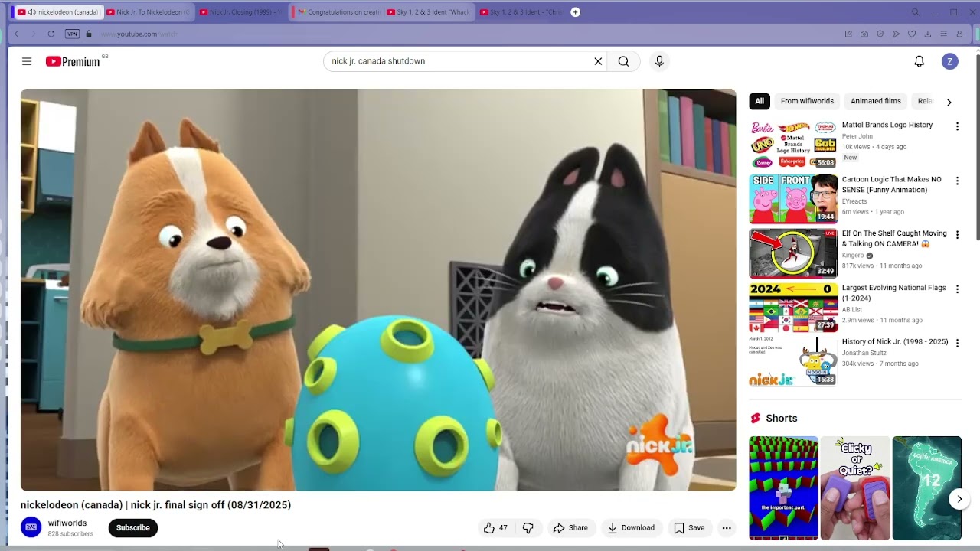Image resolution: width=980 pixels, height=551 pixels.
Task: Open the browser downloads icon
Action: coord(928,34)
